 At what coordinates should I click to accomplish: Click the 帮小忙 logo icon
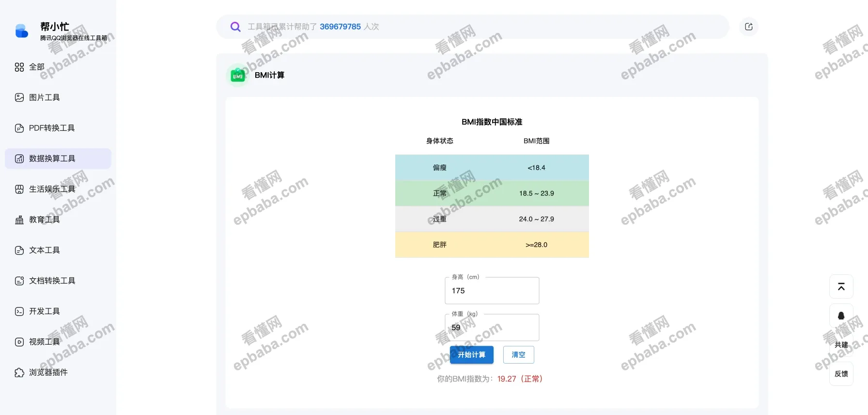[x=22, y=31]
